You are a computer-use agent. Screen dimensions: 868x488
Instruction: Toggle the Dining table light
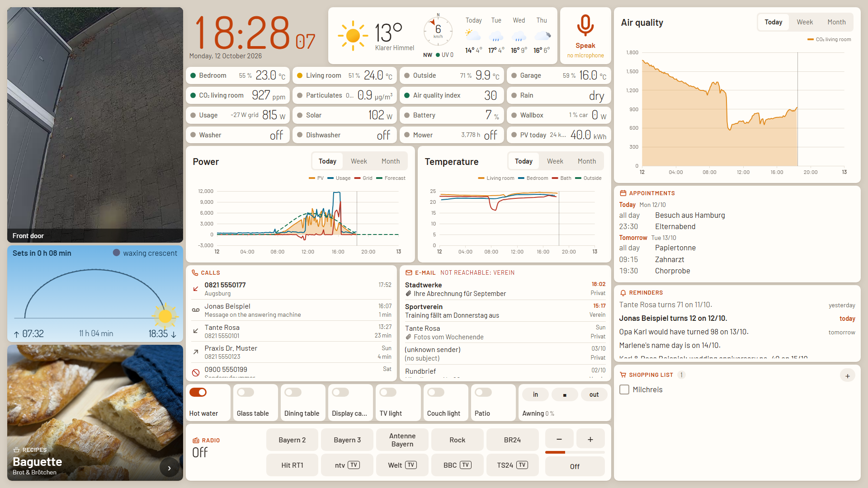tap(293, 392)
